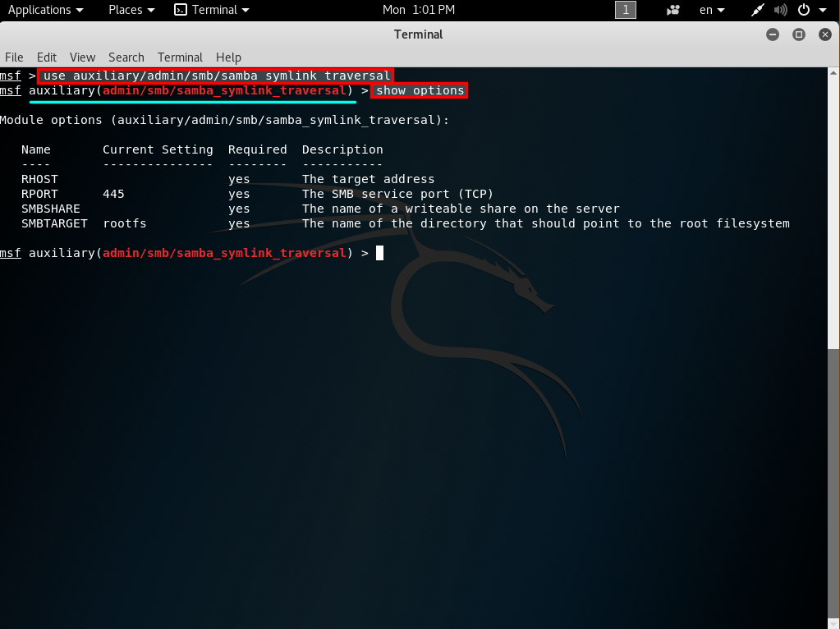Minimize the Terminal window

[x=773, y=34]
